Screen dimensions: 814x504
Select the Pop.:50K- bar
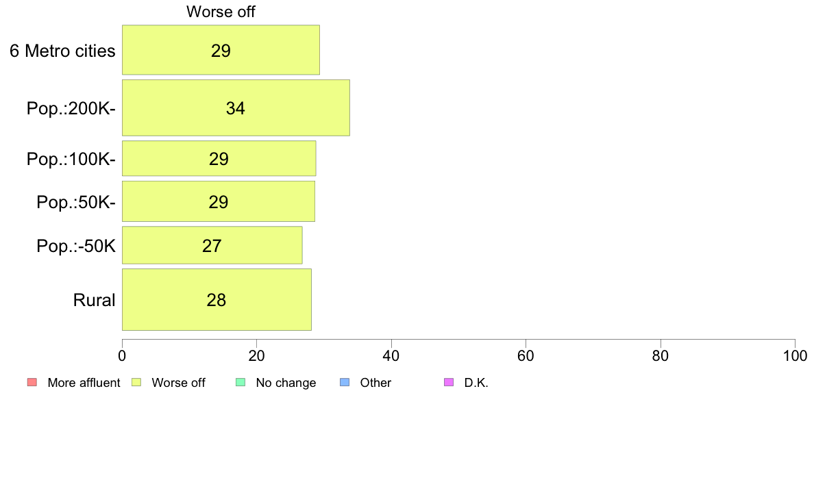[218, 201]
